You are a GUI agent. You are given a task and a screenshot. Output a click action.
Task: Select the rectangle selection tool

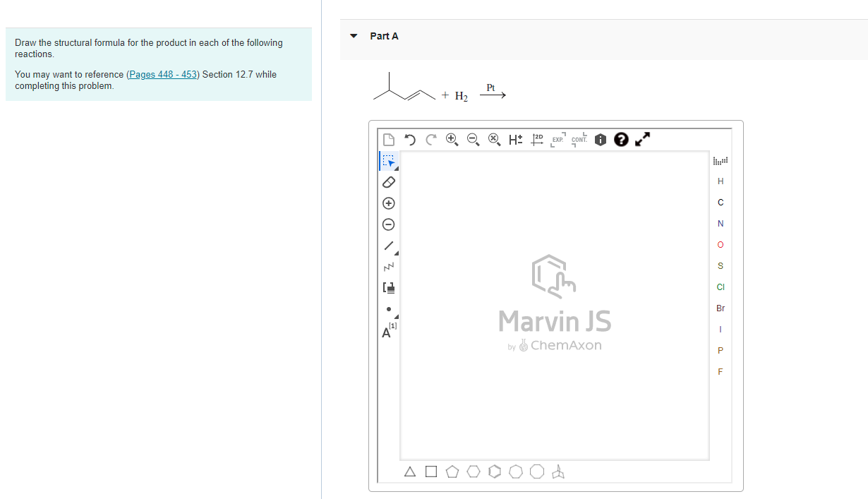pos(388,162)
